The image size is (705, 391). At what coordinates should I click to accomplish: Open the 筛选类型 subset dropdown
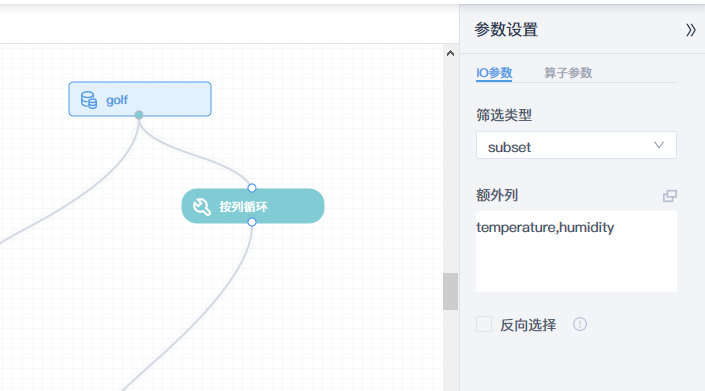pos(576,145)
